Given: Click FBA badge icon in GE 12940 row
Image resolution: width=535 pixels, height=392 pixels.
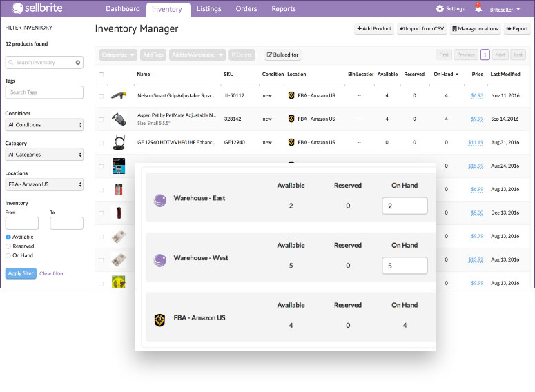Looking at the screenshot, I should (x=291, y=142).
